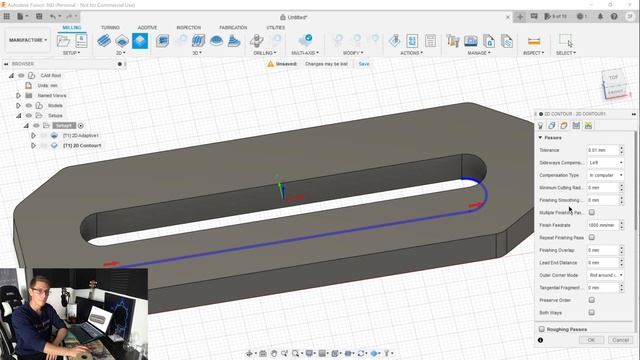
Task: Click the Measure ruler icon in Inspect
Action: pos(534,41)
